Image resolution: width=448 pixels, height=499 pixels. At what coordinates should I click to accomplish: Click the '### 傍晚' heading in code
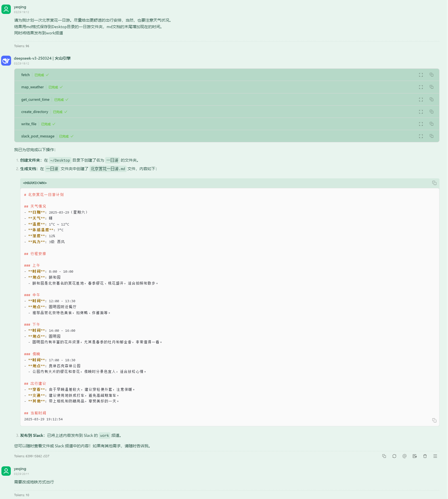click(x=32, y=354)
